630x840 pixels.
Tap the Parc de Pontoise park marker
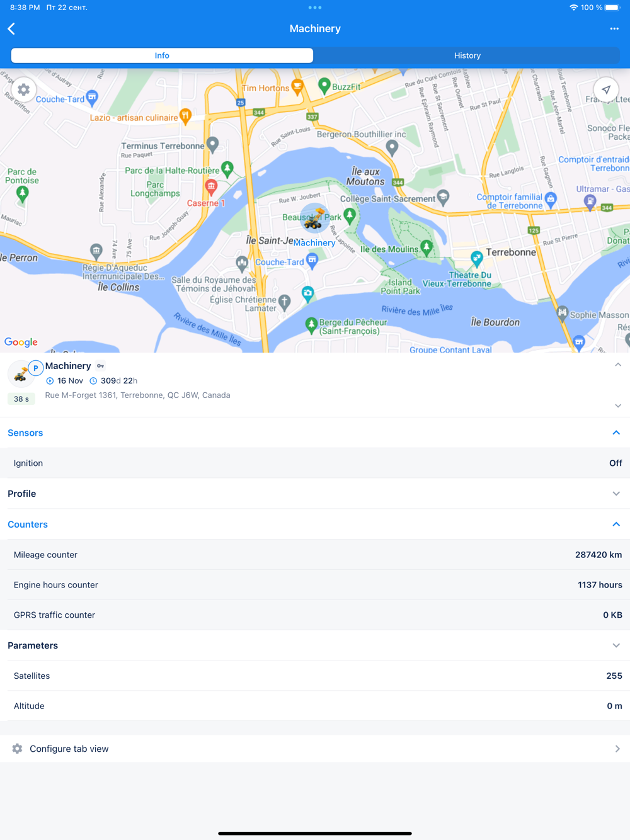[23, 193]
